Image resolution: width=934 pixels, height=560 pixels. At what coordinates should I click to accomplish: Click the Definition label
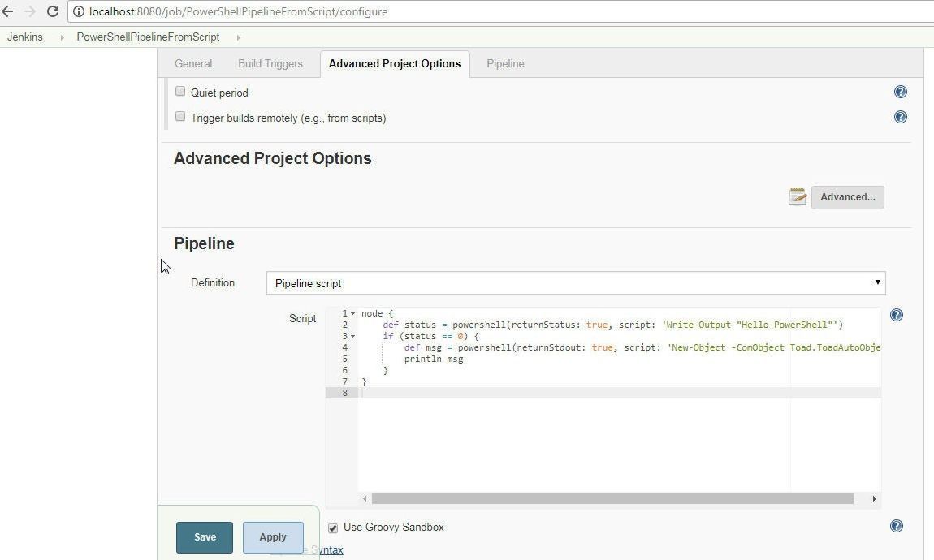213,282
